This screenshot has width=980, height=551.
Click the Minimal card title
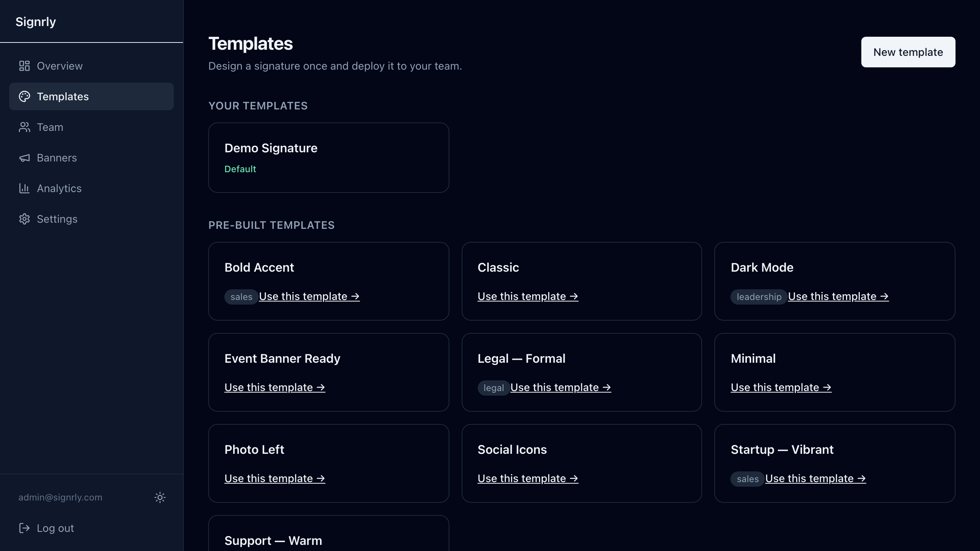click(x=753, y=359)
